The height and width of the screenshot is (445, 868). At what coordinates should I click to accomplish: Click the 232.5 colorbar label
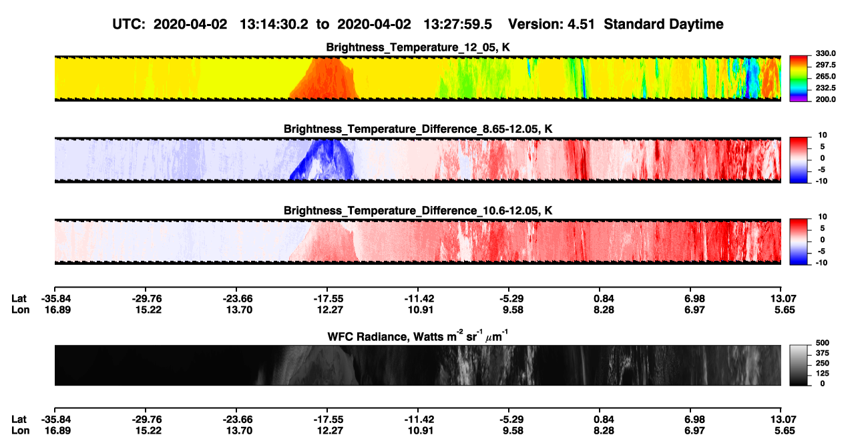click(825, 87)
